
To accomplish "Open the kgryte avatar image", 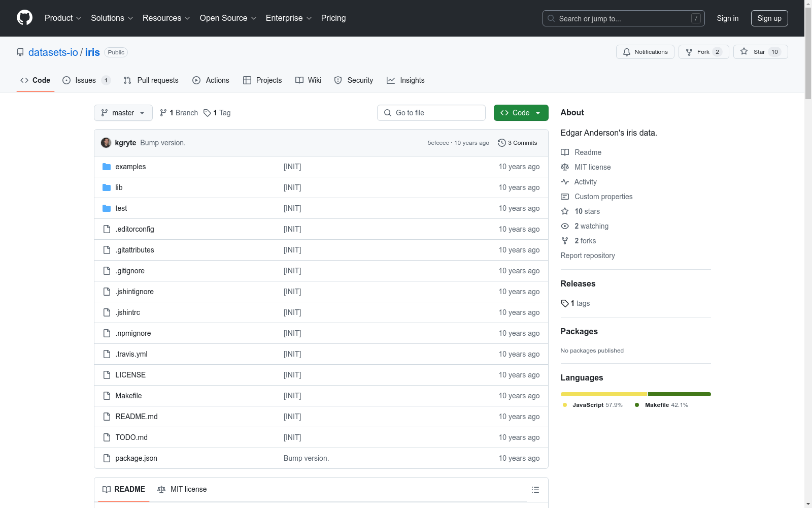I will (x=106, y=143).
